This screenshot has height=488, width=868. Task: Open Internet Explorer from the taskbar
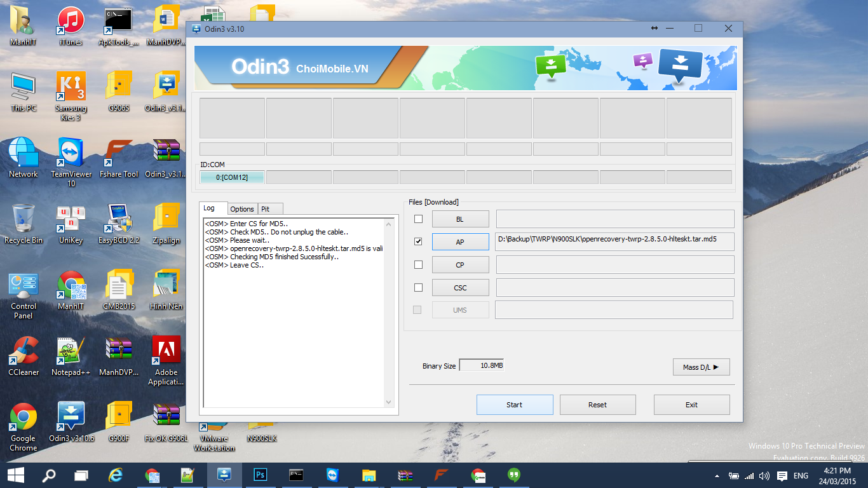[116, 475]
